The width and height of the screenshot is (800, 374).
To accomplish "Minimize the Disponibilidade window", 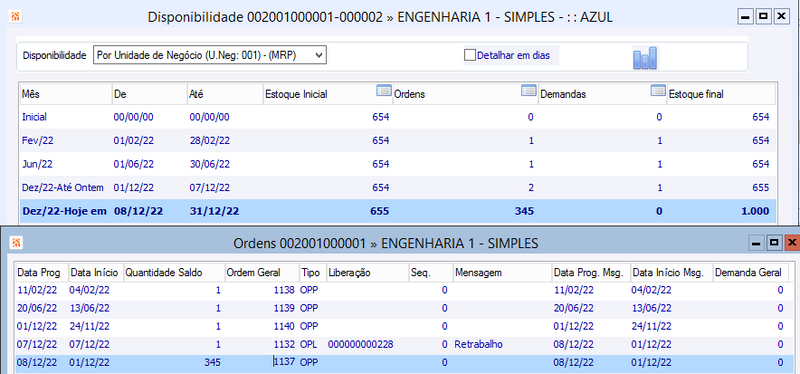I will click(x=745, y=17).
